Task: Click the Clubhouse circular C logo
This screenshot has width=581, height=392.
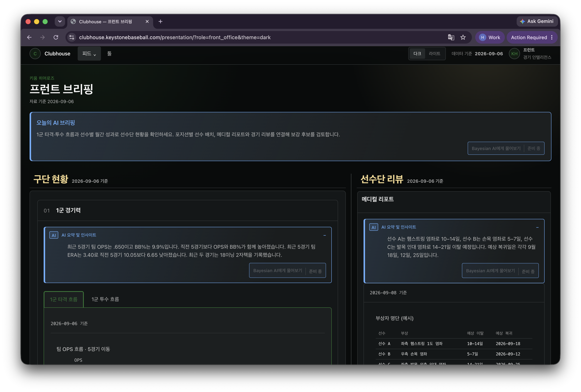Action: [x=35, y=54]
